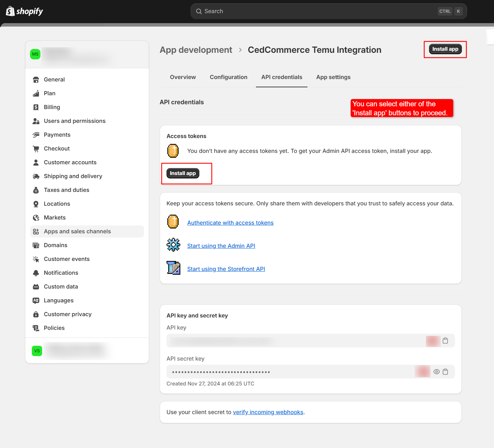The width and height of the screenshot is (494, 448).
Task: Click Install app under Access tokens
Action: (x=183, y=173)
